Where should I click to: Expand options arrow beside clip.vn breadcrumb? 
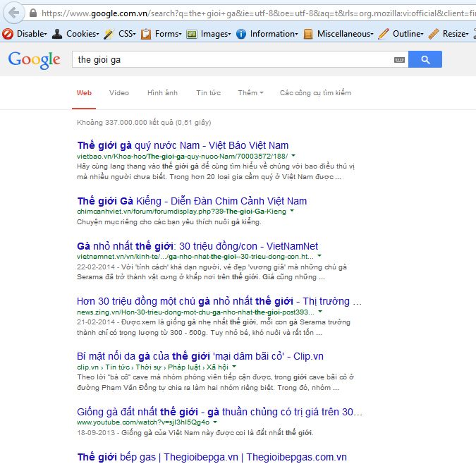[x=234, y=367]
